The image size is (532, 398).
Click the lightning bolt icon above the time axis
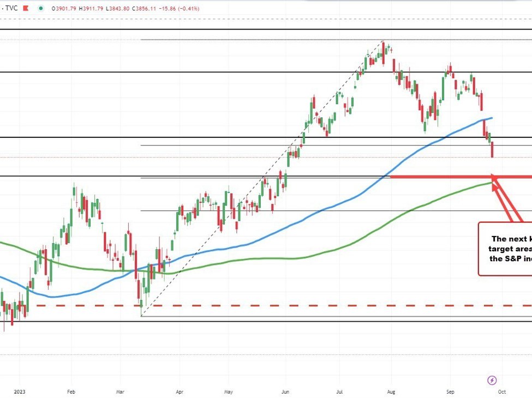click(x=492, y=380)
